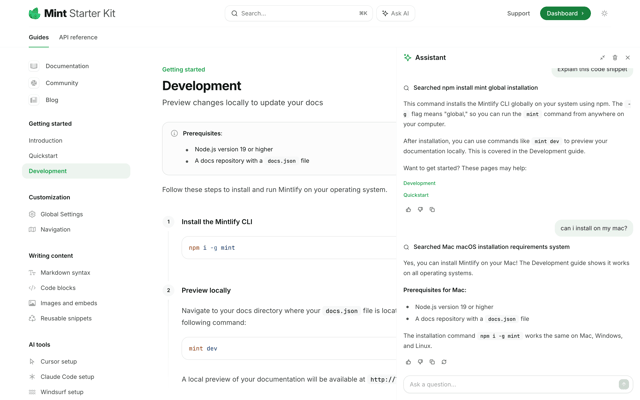Collapse the Assistant panel with the shrink icon

(602, 58)
